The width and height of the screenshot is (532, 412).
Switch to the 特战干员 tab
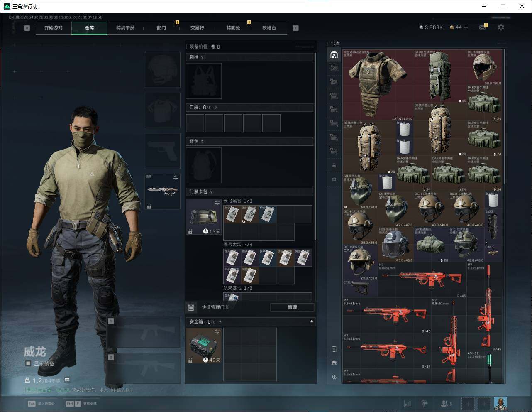(x=125, y=28)
